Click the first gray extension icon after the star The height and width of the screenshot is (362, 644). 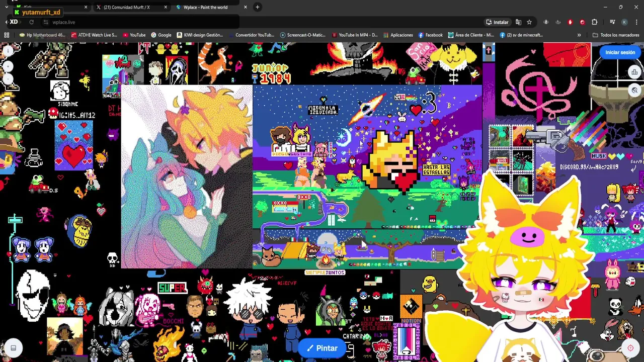(x=546, y=22)
